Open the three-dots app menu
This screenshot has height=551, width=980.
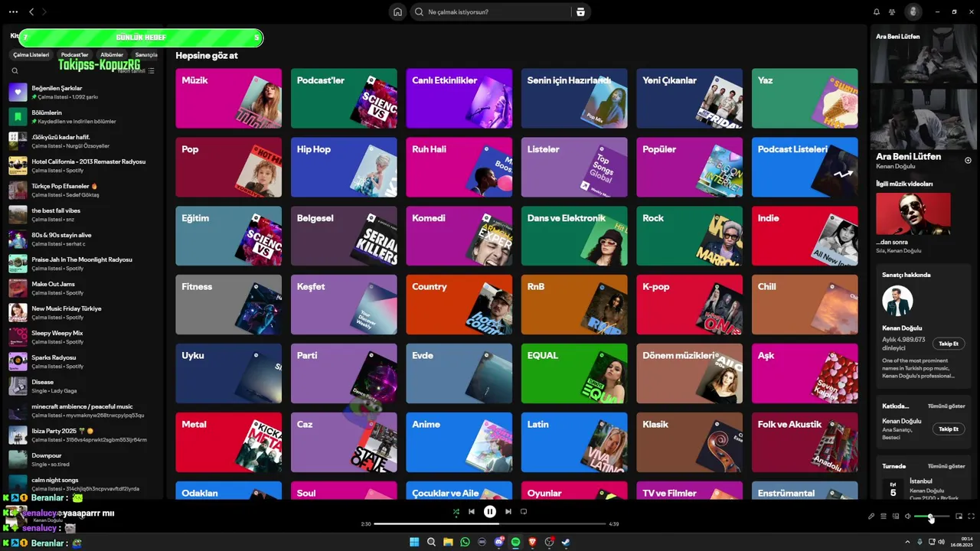click(x=13, y=12)
